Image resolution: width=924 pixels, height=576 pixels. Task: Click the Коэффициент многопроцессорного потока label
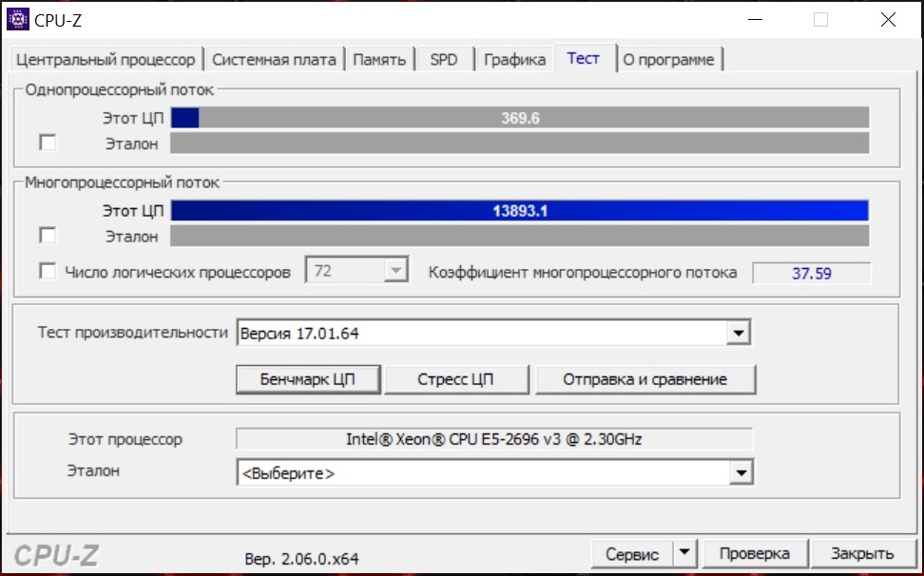point(582,273)
